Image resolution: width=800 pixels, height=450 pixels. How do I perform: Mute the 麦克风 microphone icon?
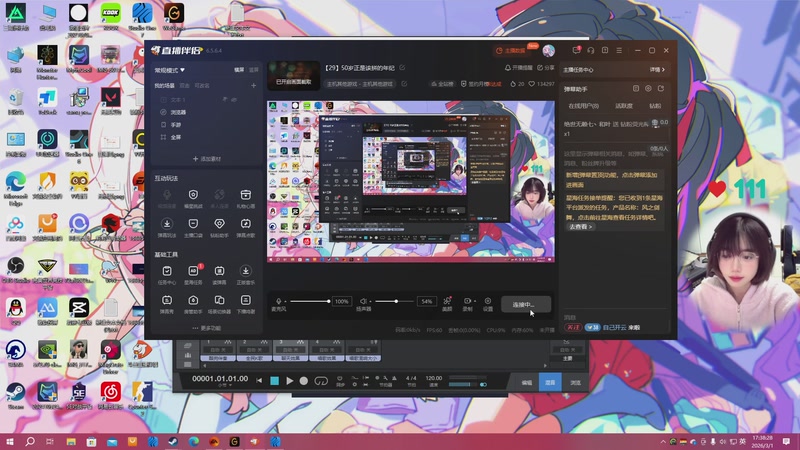[279, 301]
